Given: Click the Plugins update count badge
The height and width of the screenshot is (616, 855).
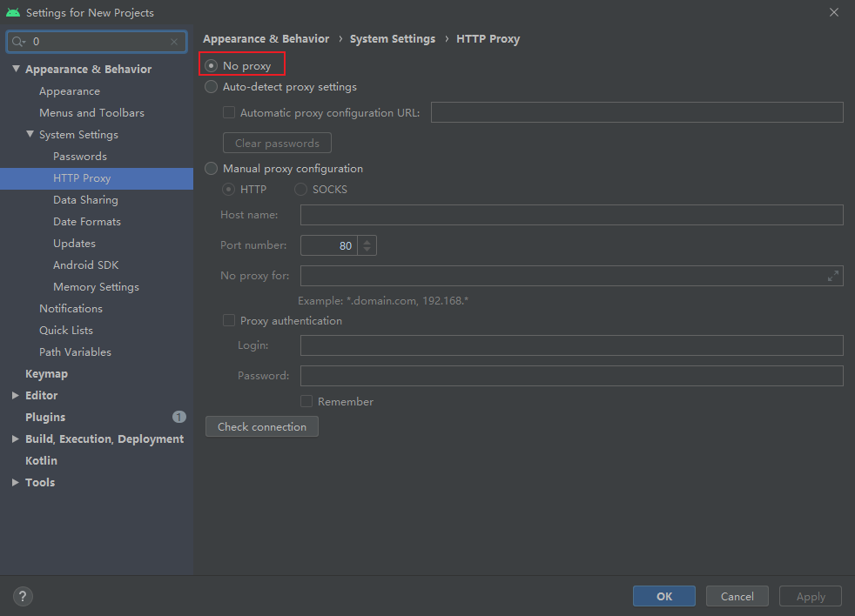Looking at the screenshot, I should click(x=179, y=417).
